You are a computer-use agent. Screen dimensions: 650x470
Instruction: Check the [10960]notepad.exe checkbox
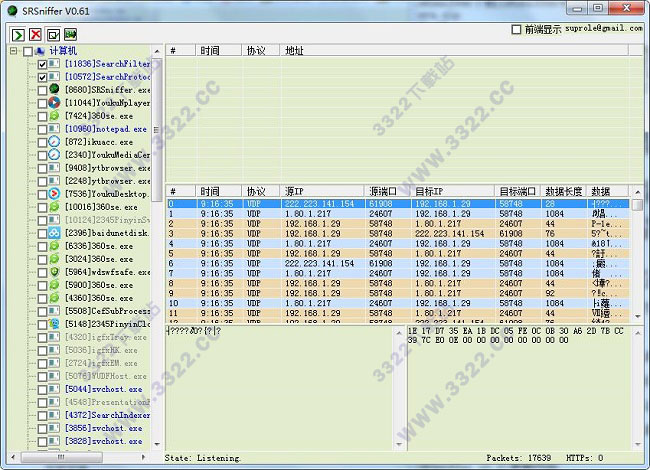[42, 129]
